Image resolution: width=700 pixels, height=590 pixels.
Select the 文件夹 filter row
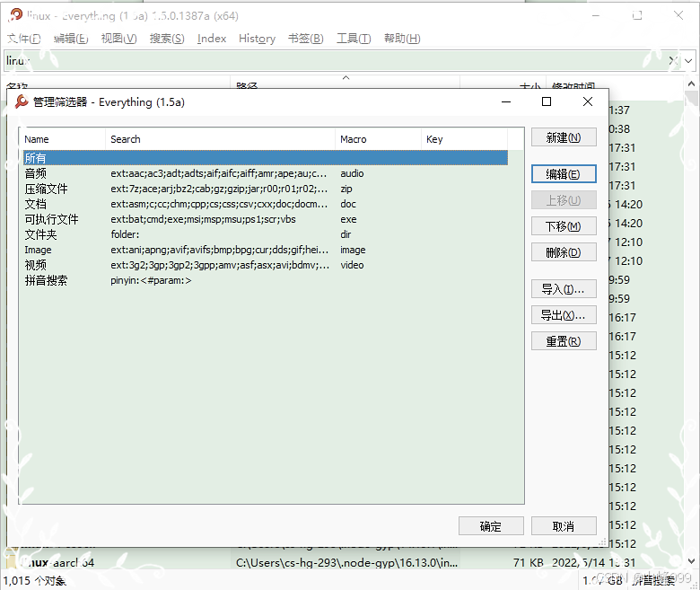(265, 234)
